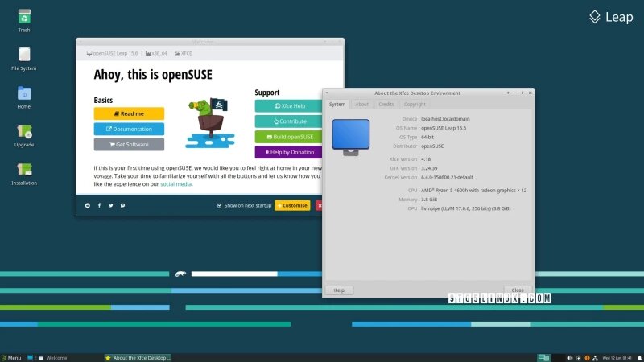Toggle Show on next startup checkbox

(219, 205)
